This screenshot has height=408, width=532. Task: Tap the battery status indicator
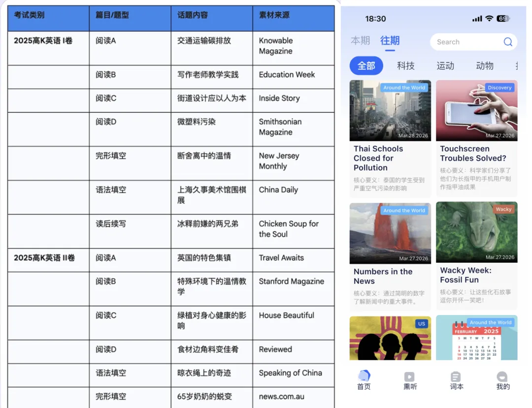(x=503, y=18)
